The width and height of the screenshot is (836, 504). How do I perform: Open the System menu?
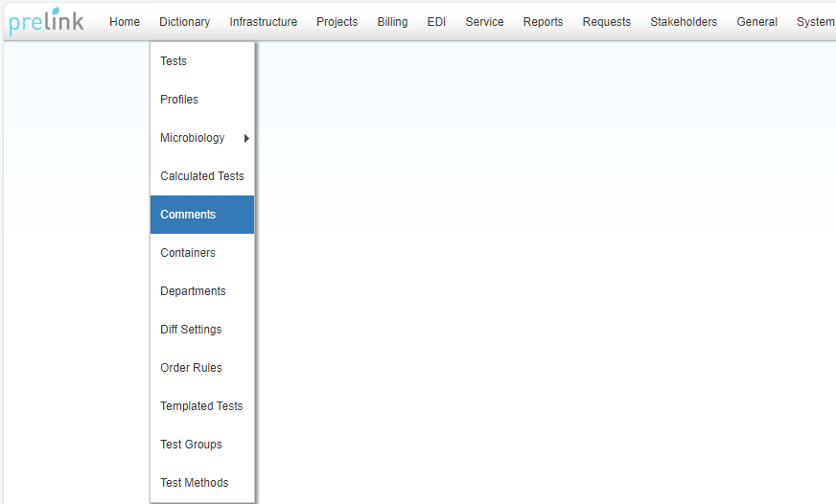(815, 22)
